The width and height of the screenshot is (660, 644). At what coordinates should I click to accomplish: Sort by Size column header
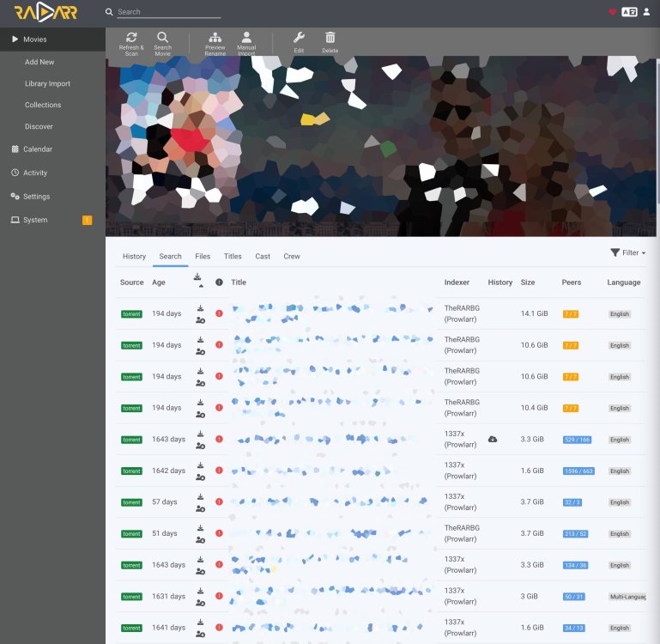[528, 283]
